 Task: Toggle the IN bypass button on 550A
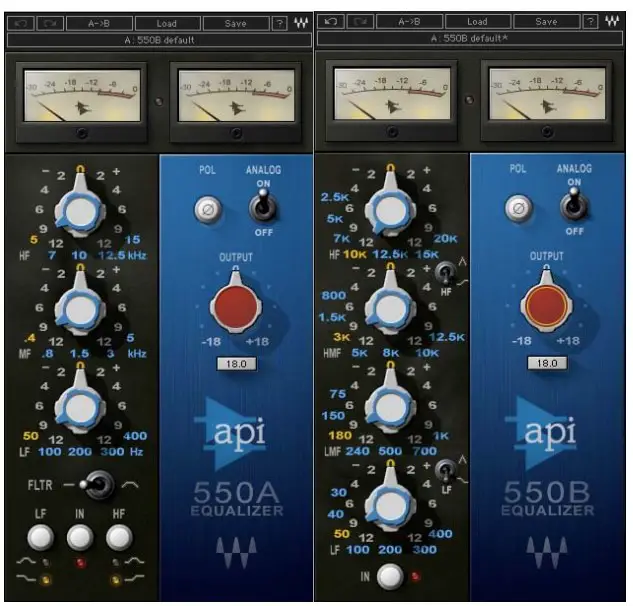pos(80,537)
